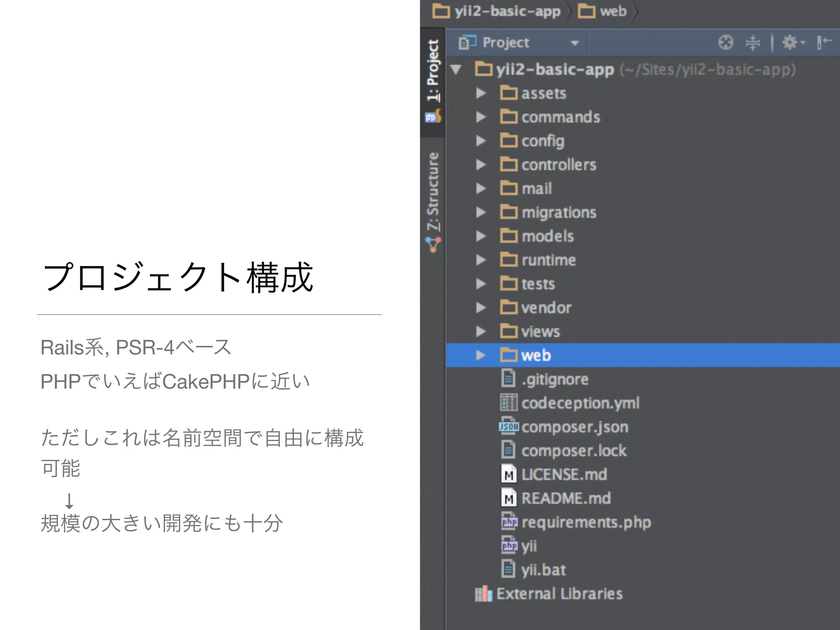Select composer.json in the tree
The width and height of the screenshot is (840, 630).
[x=575, y=427]
